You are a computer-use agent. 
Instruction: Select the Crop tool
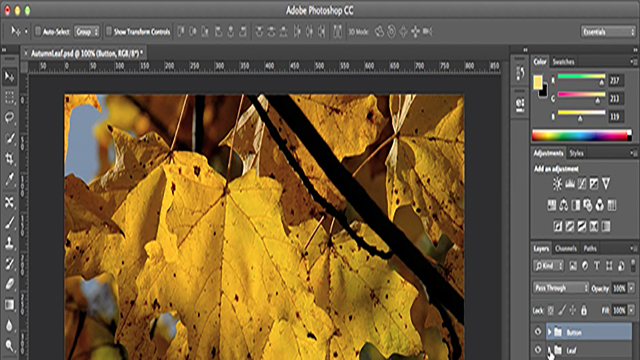(x=9, y=159)
